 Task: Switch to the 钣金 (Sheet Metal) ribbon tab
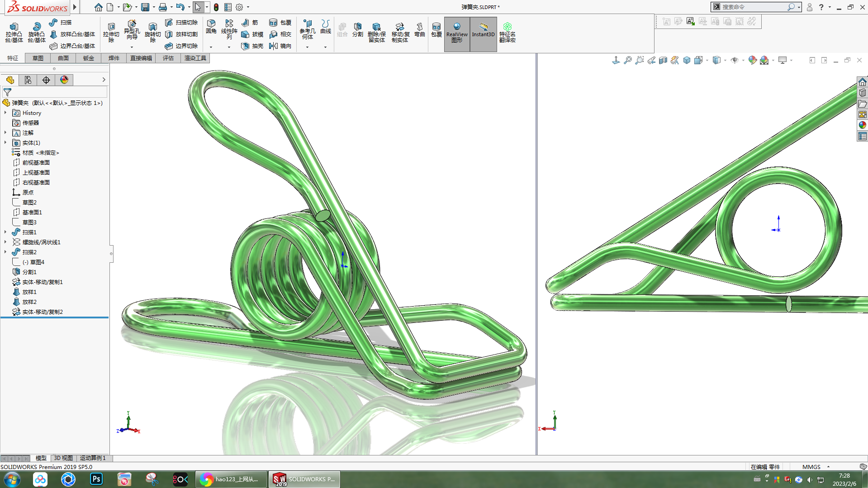click(x=89, y=58)
